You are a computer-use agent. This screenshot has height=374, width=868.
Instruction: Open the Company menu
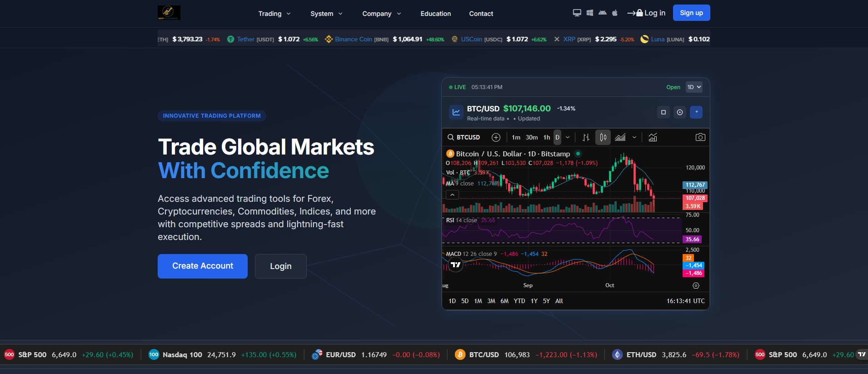pyautogui.click(x=381, y=14)
